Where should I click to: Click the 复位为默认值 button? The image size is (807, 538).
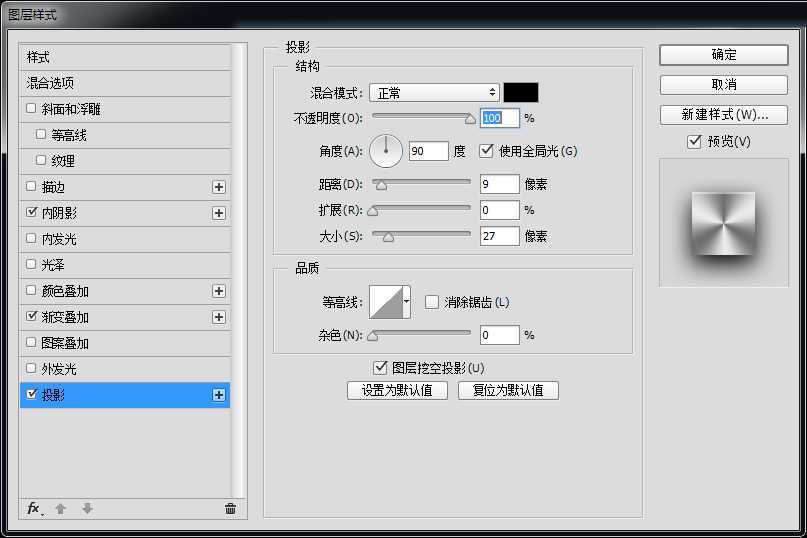click(x=508, y=390)
